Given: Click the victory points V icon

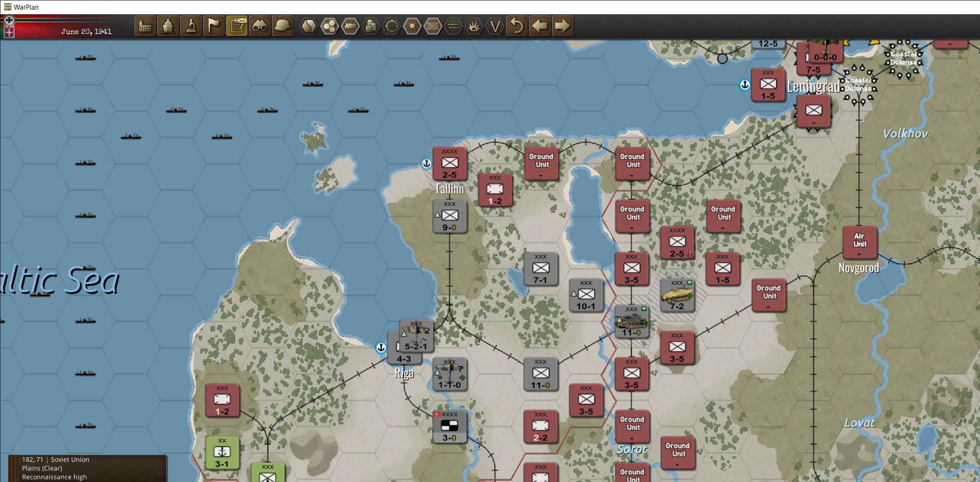Looking at the screenshot, I should 495,26.
